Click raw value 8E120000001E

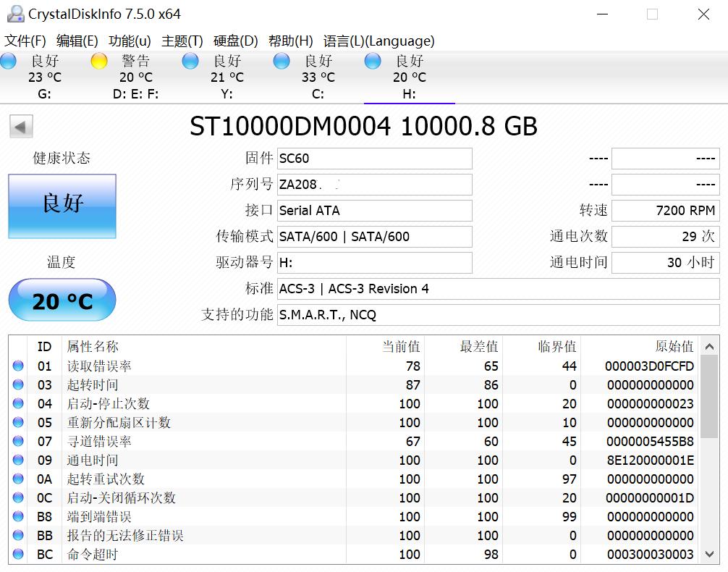click(x=650, y=460)
